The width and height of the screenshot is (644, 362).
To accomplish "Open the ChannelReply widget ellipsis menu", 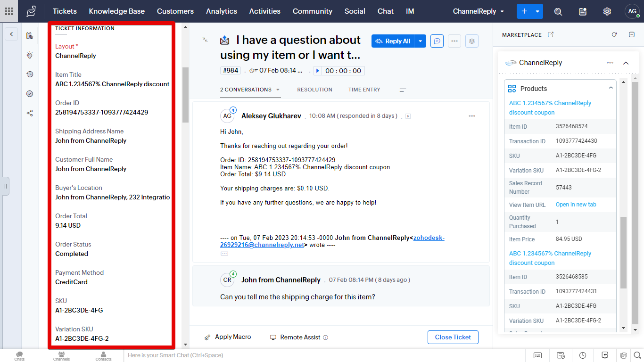I will [610, 63].
